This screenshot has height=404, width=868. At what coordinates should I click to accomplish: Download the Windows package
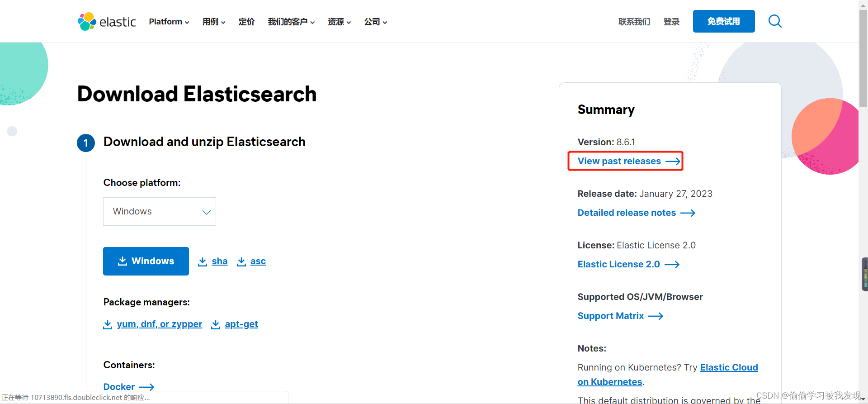146,261
